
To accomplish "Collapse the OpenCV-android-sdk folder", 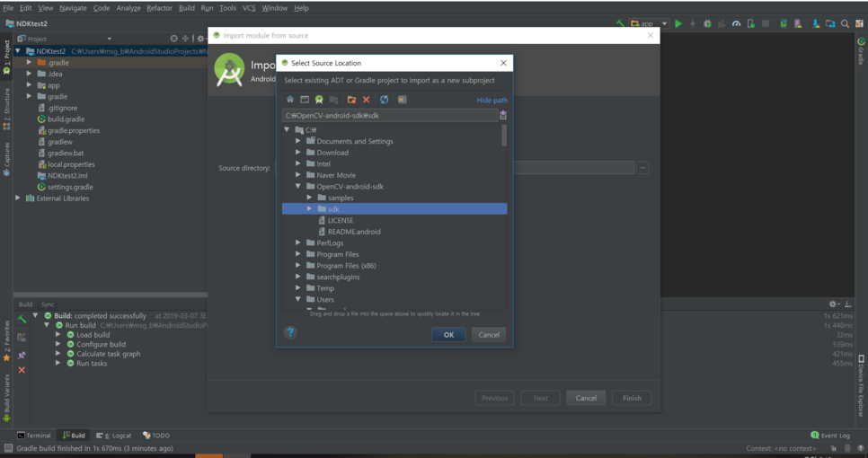I will pos(297,187).
